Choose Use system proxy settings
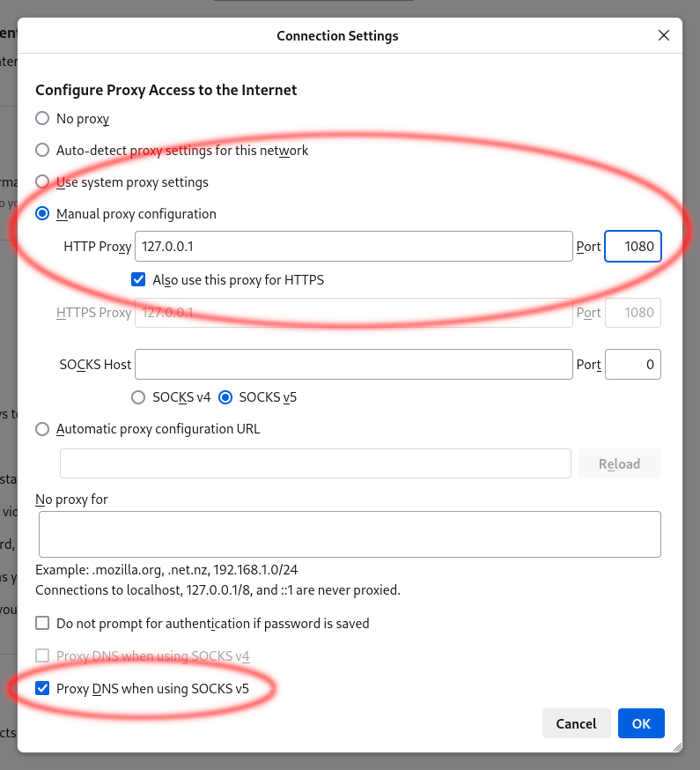The height and width of the screenshot is (770, 700). coord(42,182)
